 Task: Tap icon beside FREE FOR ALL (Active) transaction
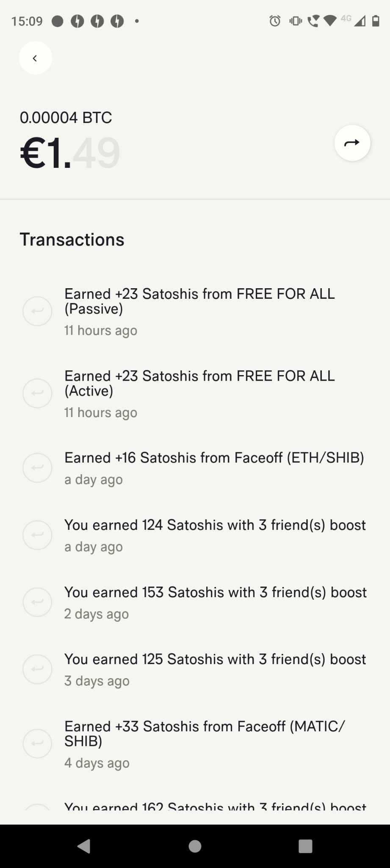(37, 393)
